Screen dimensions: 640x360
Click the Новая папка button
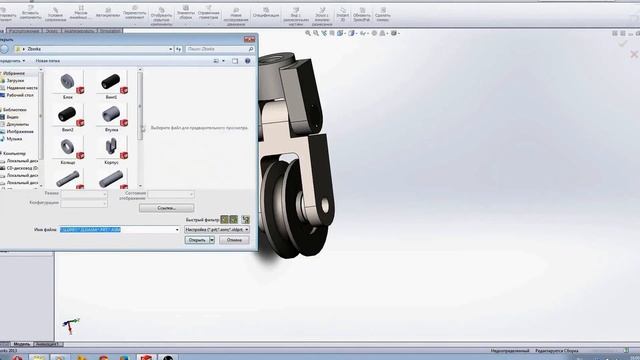click(x=48, y=61)
